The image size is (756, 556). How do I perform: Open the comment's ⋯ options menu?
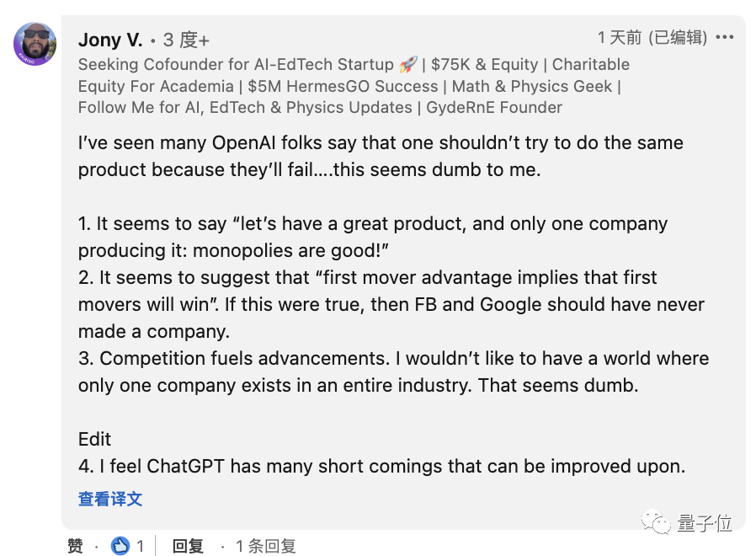tap(725, 37)
